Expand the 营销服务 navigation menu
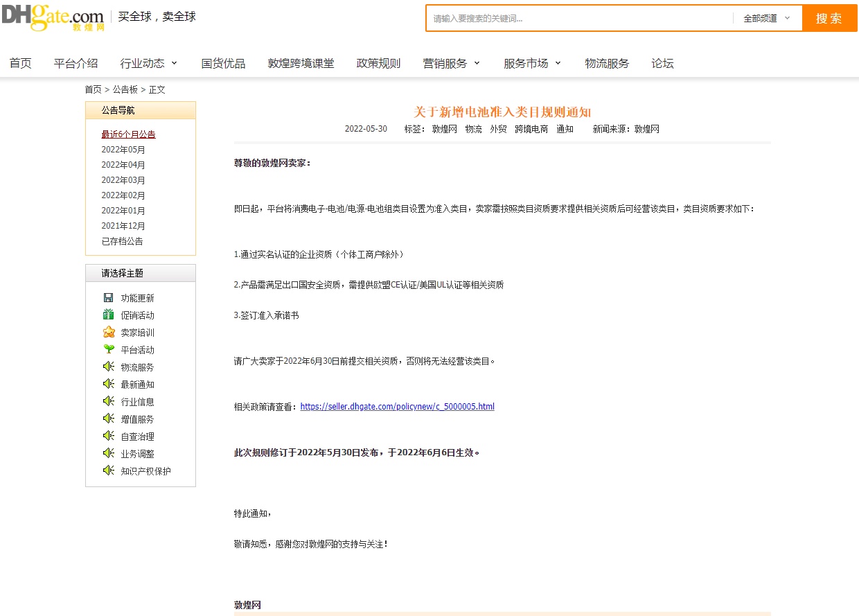 click(x=452, y=64)
